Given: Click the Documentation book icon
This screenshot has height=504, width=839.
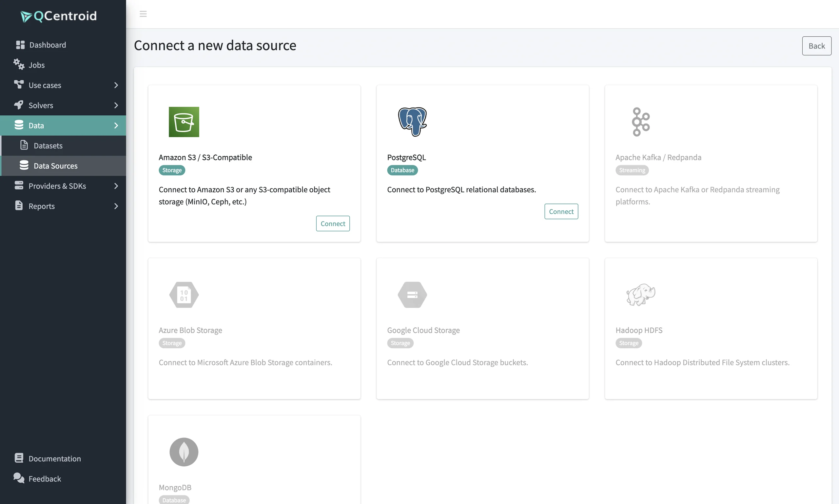Looking at the screenshot, I should click(19, 458).
